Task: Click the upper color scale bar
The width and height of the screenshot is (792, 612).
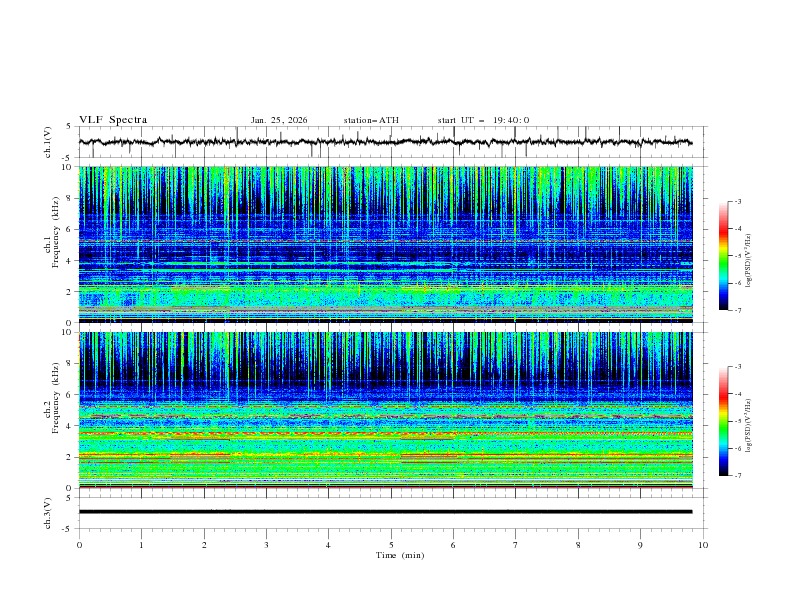Action: point(723,256)
